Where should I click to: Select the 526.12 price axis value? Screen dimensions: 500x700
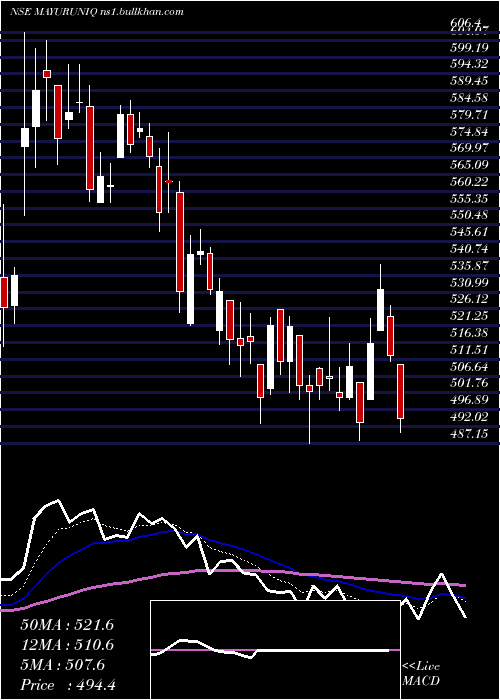[469, 299]
